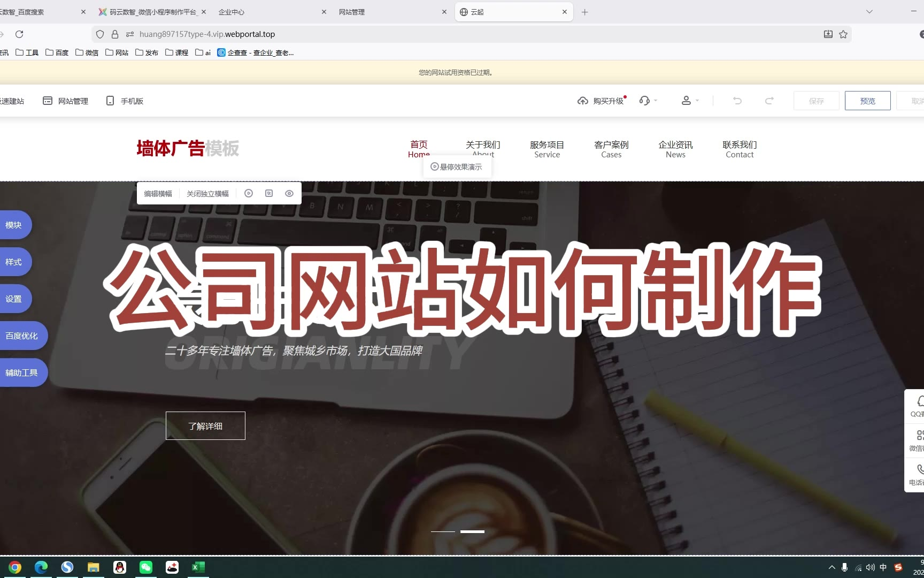Undo the last edit
The width and height of the screenshot is (924, 578).
[737, 101]
